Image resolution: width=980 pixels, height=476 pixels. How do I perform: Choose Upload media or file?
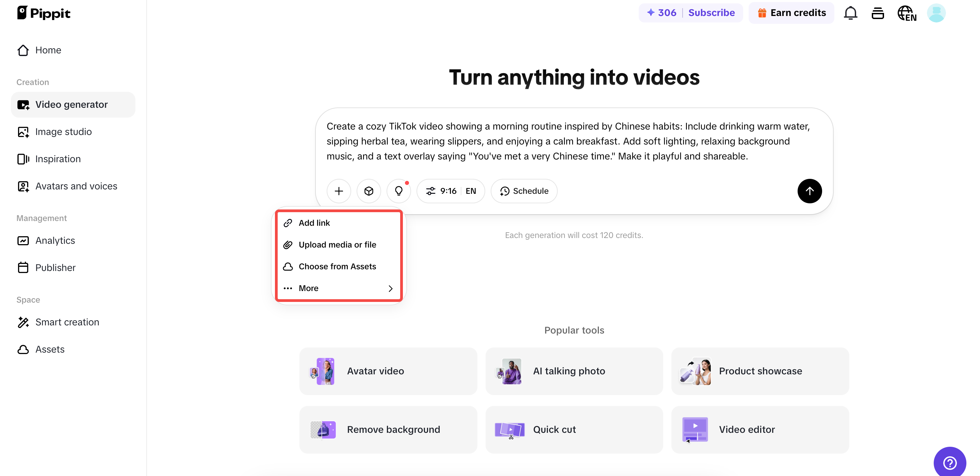tap(337, 244)
